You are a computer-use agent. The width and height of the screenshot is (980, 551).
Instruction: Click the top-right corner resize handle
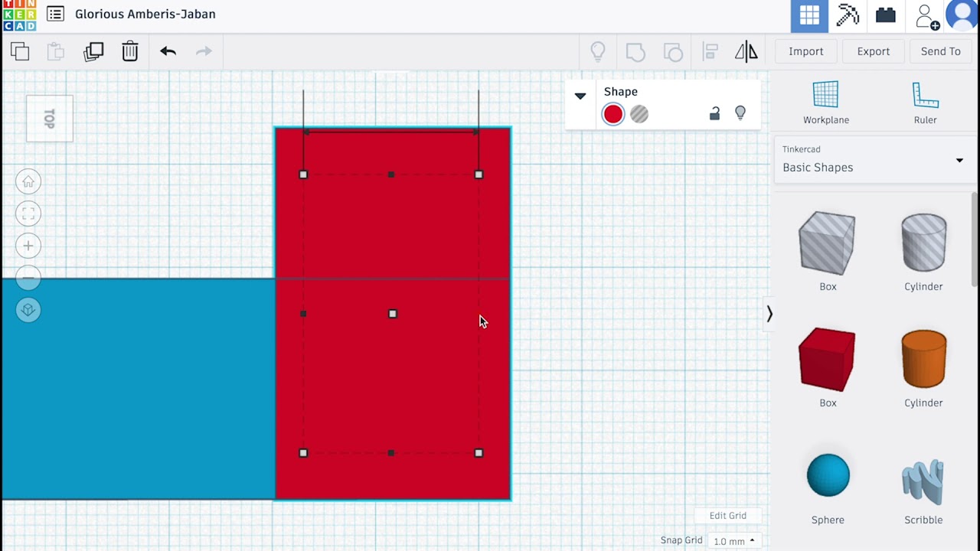(479, 174)
